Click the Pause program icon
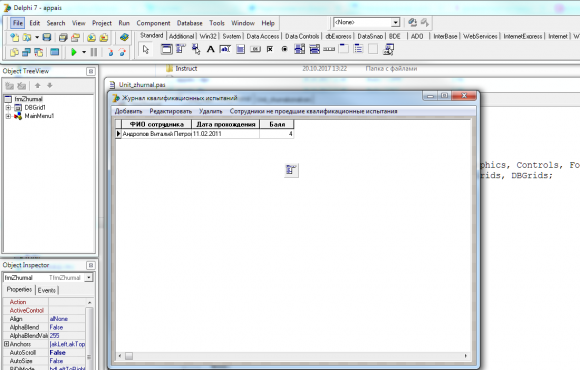The height and width of the screenshot is (370, 580). tap(94, 52)
